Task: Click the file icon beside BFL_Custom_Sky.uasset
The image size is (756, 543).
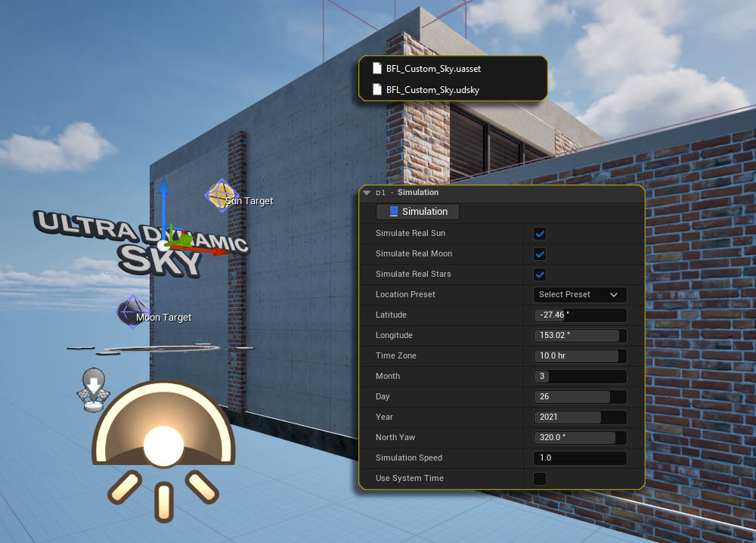Action: pyautogui.click(x=377, y=69)
